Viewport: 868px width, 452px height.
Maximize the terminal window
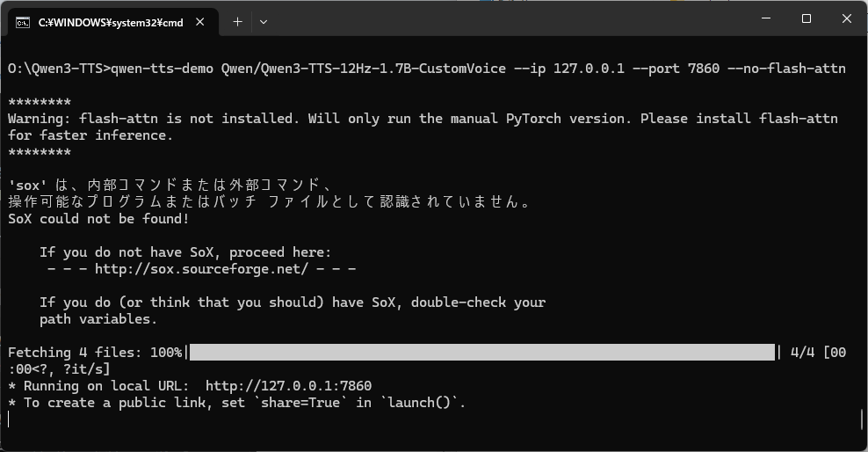click(x=807, y=19)
